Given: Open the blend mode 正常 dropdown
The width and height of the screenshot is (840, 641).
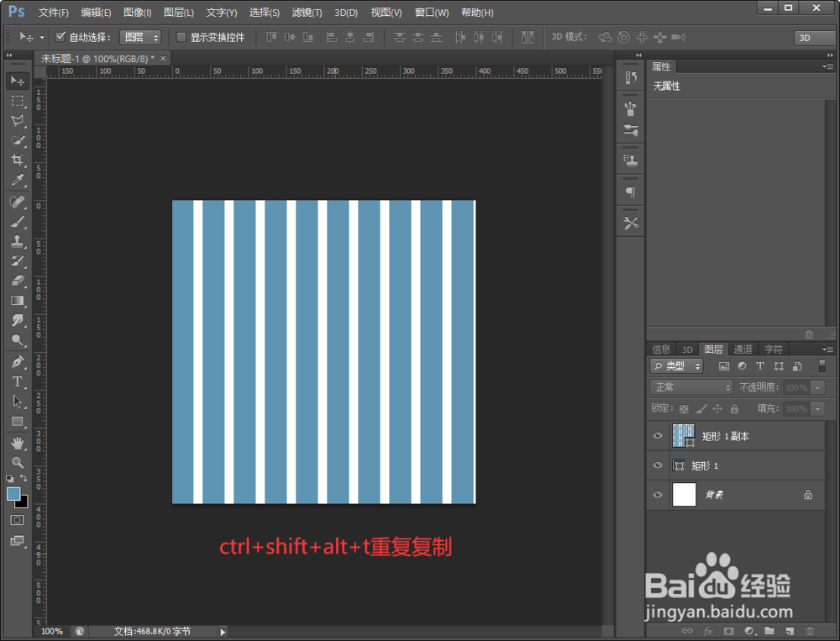Looking at the screenshot, I should coord(691,387).
